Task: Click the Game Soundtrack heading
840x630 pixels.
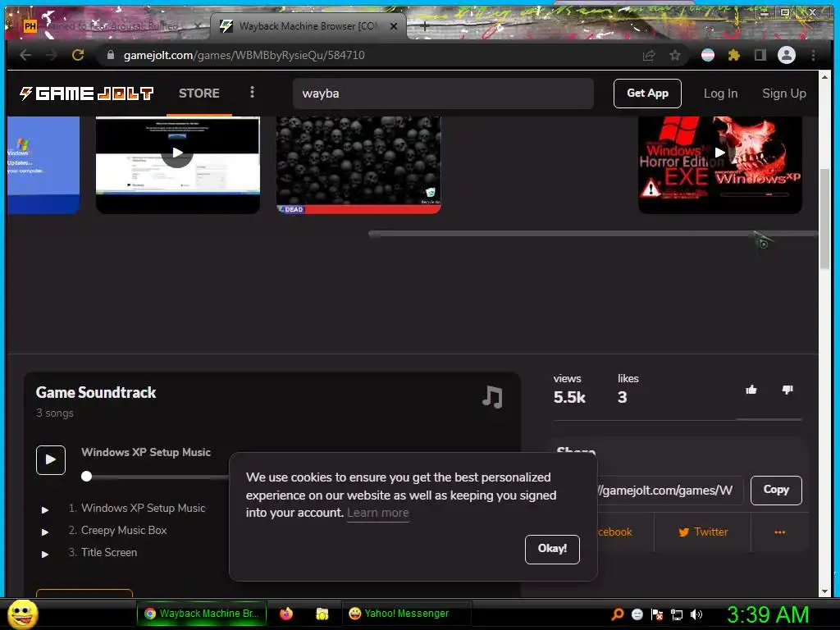Action: (96, 393)
